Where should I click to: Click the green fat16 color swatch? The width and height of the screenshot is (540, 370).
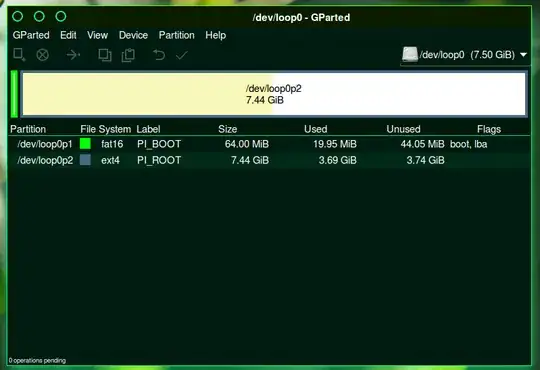85,144
